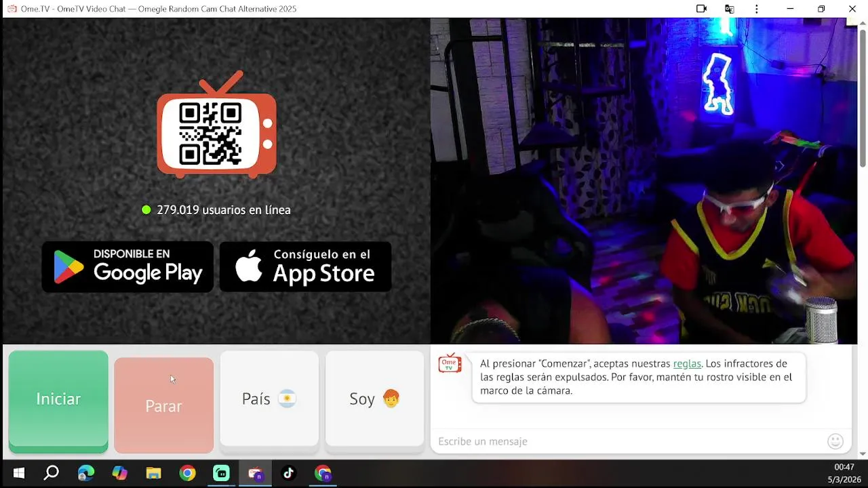868x488 pixels.
Task: Click the Escribe un mensaje input field
Action: tap(627, 441)
